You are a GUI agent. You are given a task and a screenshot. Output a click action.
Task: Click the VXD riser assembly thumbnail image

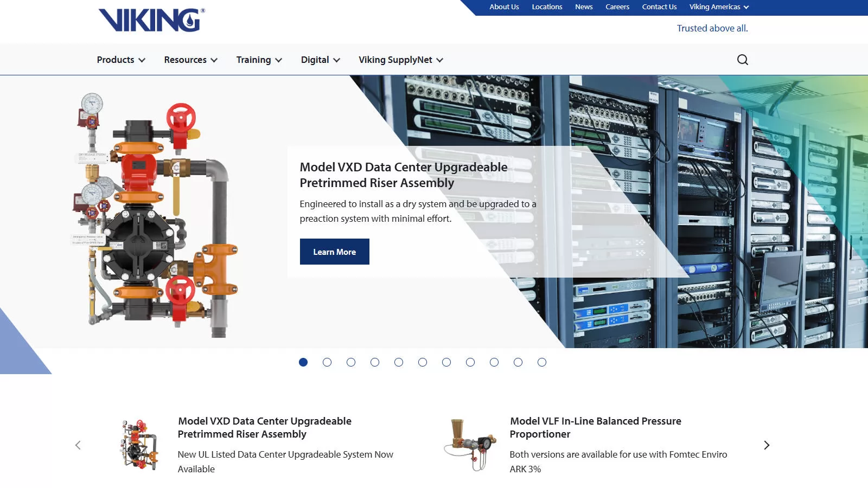click(x=139, y=445)
